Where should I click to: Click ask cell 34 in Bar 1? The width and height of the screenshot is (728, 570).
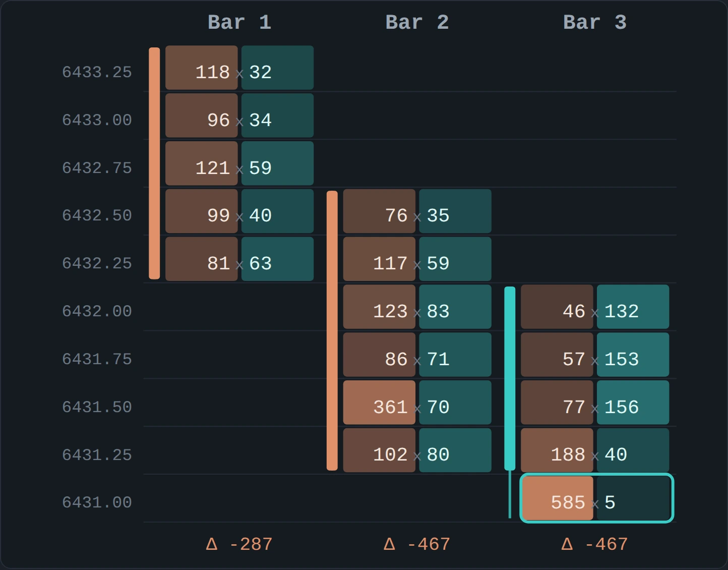[x=277, y=116]
